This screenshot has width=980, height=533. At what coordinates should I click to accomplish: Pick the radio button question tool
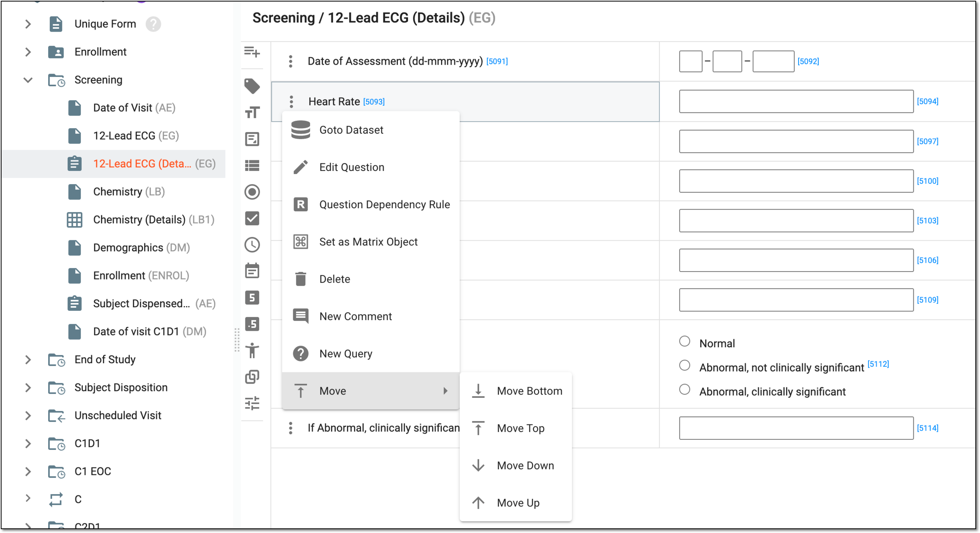pyautogui.click(x=252, y=192)
